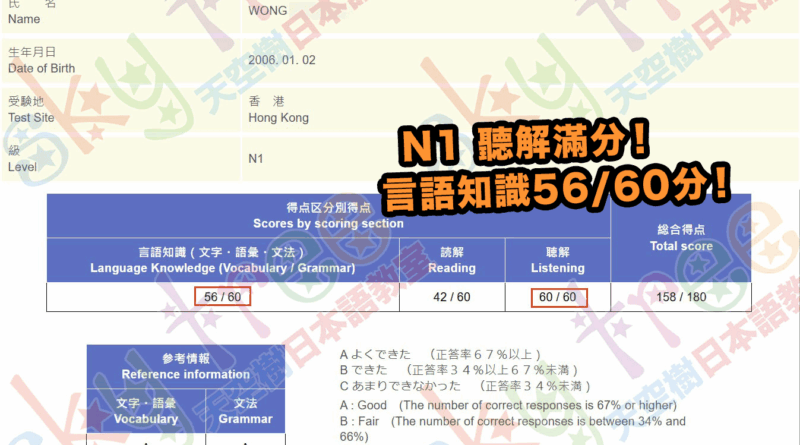Select the 158 / 180 total score cell
This screenshot has height=445, width=800.
681,297
